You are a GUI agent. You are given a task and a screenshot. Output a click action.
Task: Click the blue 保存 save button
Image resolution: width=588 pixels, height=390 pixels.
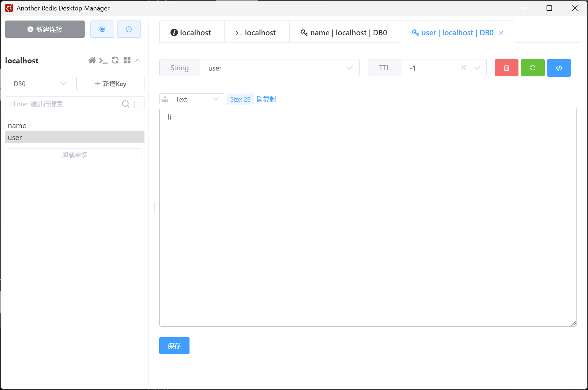[x=174, y=346]
